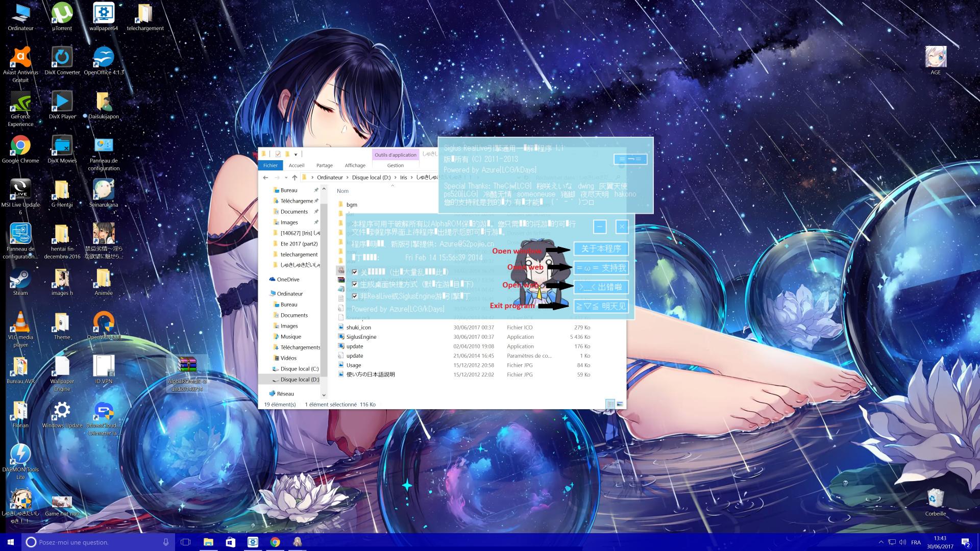
Task: Open the Store icon on the taskbar
Action: [231, 542]
